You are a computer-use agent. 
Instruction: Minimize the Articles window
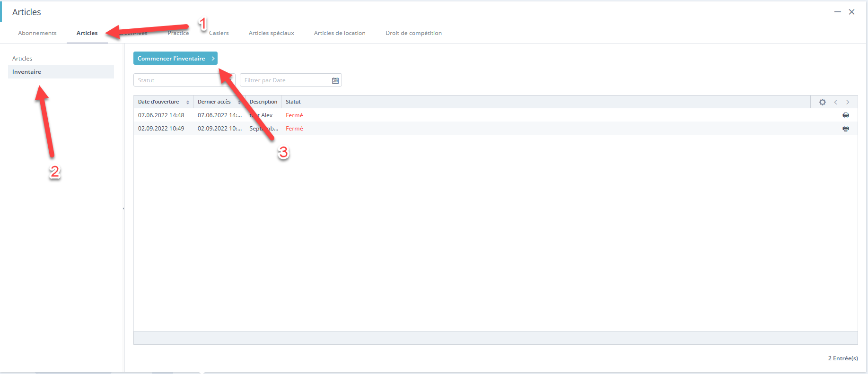pyautogui.click(x=838, y=12)
